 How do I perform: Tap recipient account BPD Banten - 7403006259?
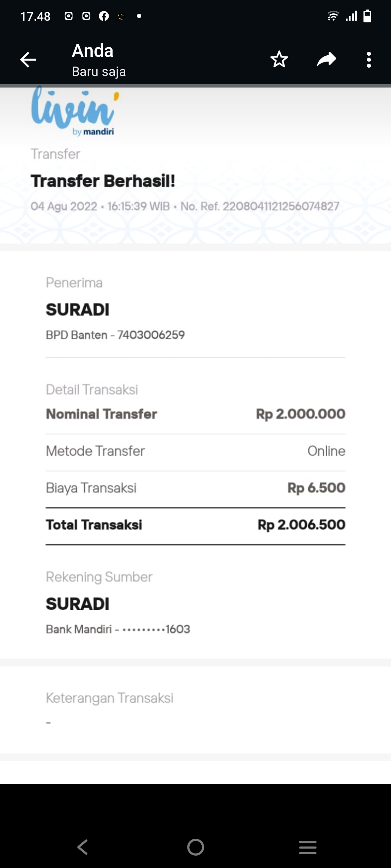click(115, 335)
